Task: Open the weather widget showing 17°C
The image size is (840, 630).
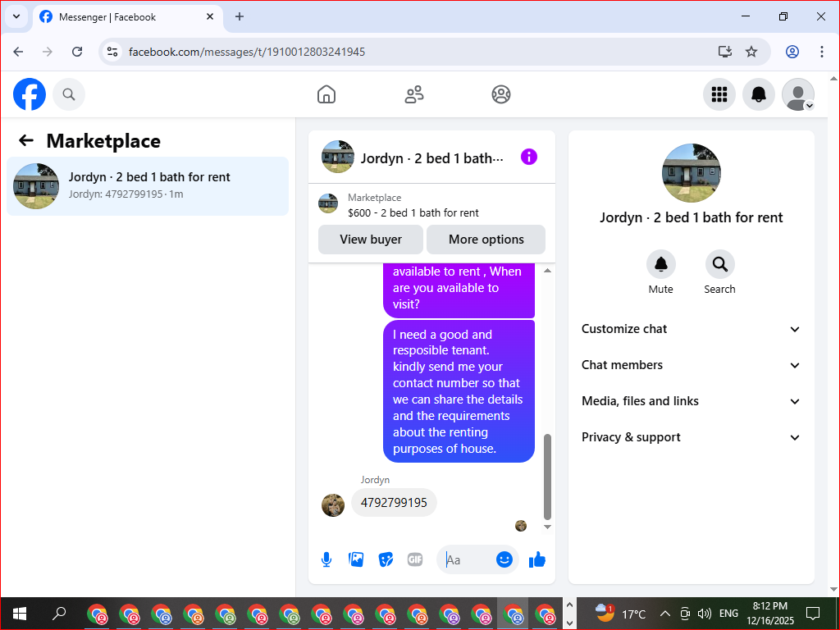Action: tap(620, 614)
